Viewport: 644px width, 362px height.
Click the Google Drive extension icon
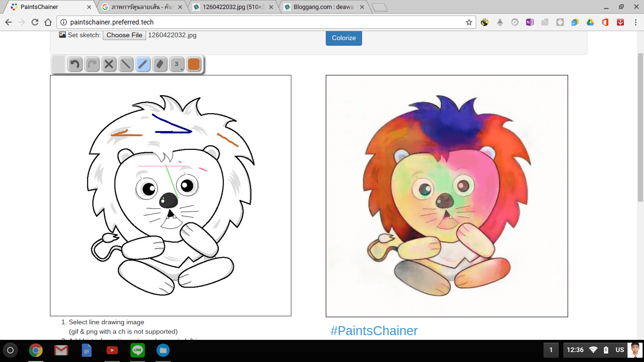click(590, 22)
